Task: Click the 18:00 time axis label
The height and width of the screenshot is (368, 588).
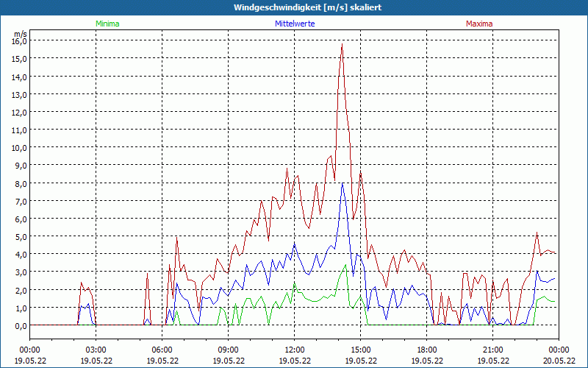Action: click(427, 350)
